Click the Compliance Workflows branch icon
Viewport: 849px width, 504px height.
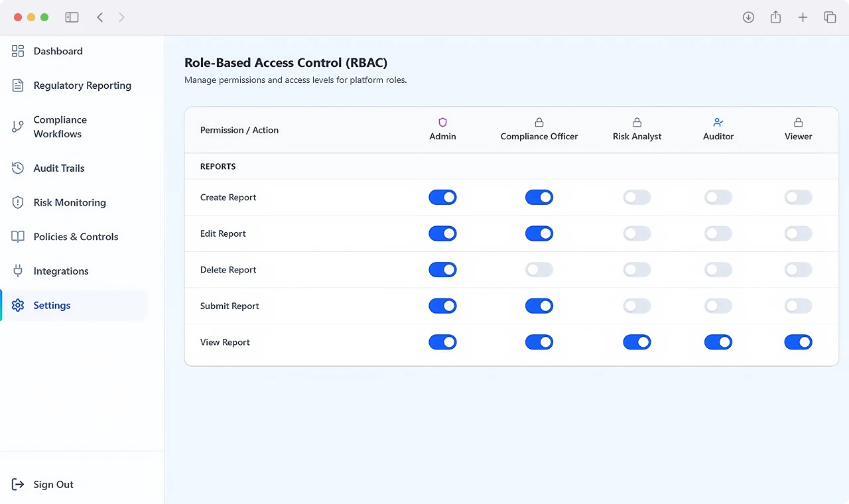18,127
